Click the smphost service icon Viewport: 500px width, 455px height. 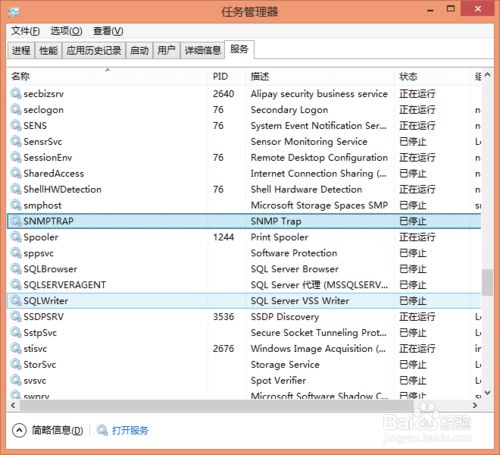click(x=15, y=205)
